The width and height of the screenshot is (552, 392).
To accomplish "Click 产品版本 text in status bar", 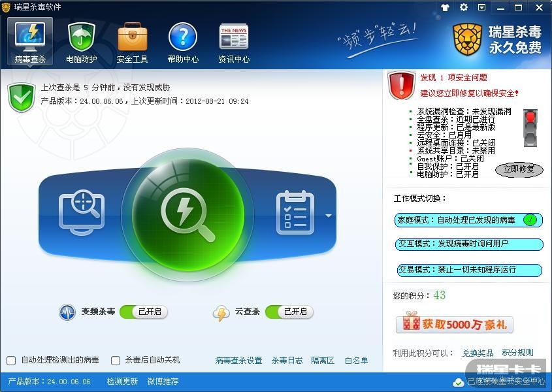I will pyautogui.click(x=49, y=382).
